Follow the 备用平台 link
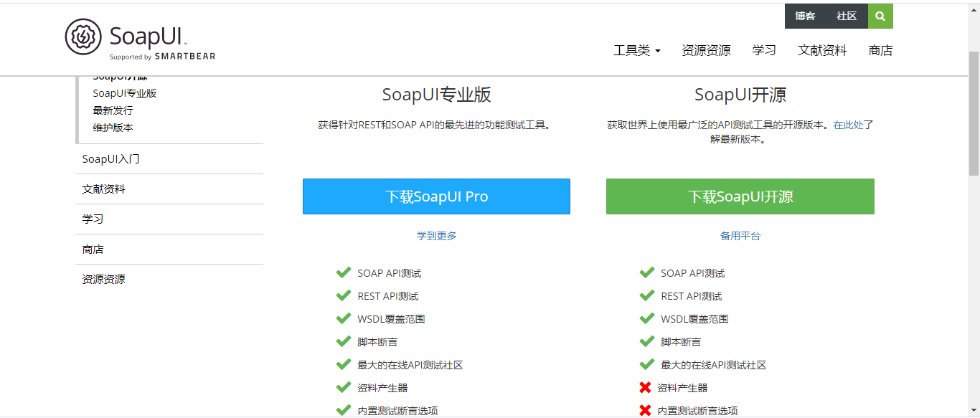 [740, 236]
